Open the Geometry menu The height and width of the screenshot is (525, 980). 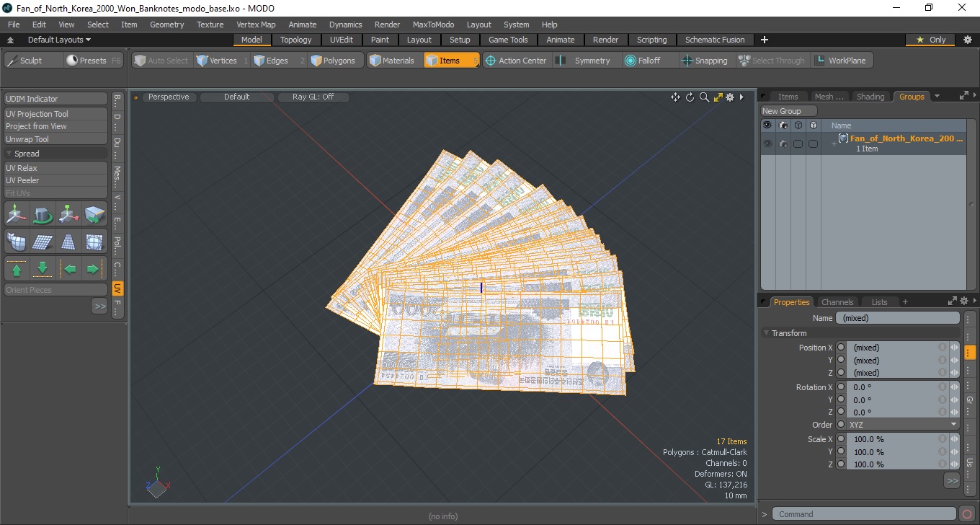[167, 25]
